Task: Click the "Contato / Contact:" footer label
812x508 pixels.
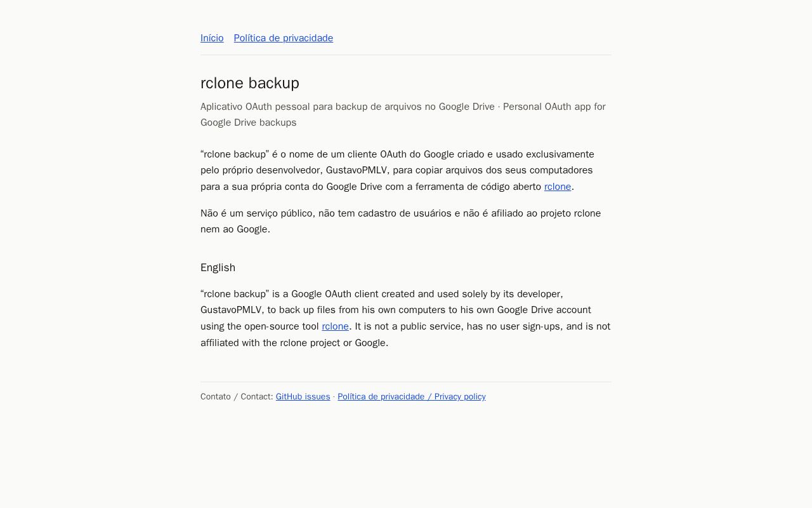Action: click(x=237, y=396)
